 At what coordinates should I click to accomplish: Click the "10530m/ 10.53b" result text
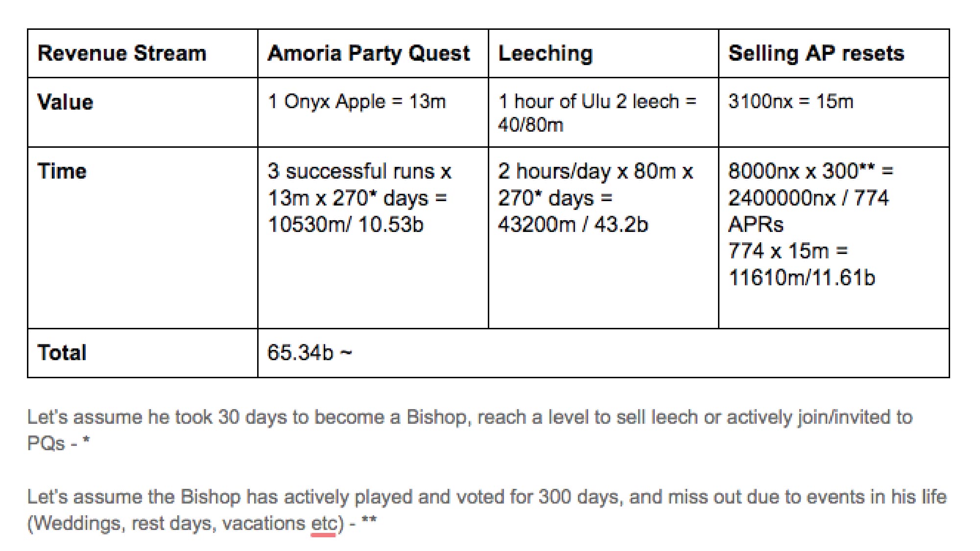345,225
